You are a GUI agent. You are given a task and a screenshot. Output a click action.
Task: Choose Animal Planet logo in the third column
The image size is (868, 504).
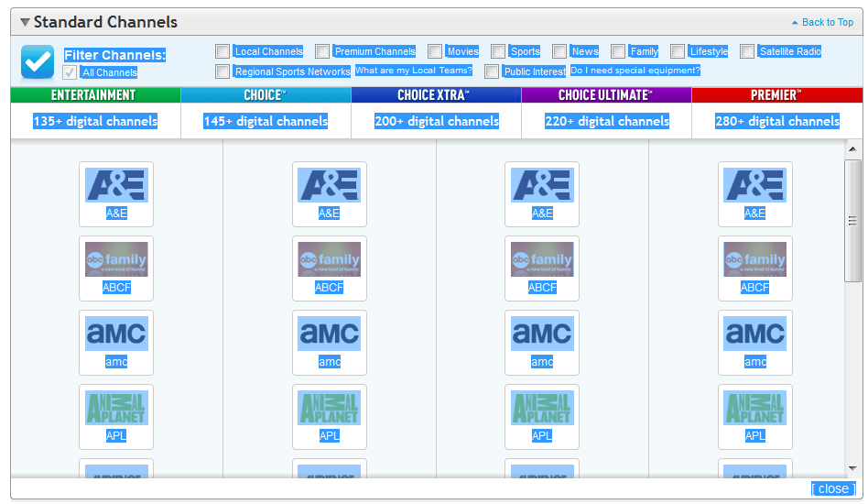pyautogui.click(x=542, y=408)
